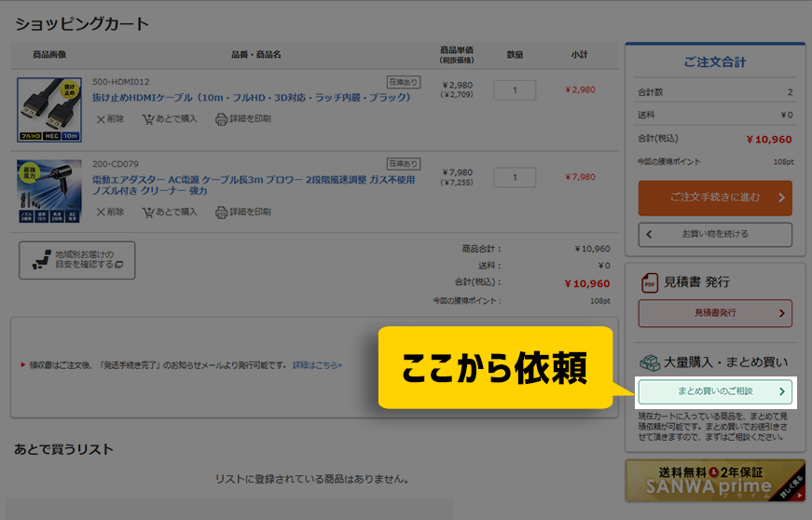812x520 pixels.
Task: Click the red subtotal ¥2,980
Action: coord(580,90)
